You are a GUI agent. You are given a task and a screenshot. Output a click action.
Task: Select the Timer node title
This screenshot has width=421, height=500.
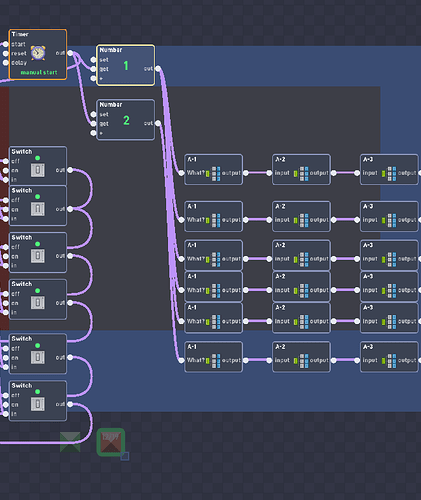tap(20, 34)
